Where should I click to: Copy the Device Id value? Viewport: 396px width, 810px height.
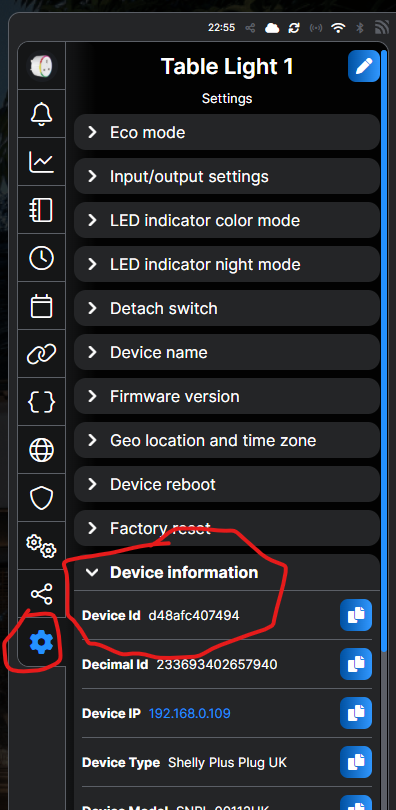(x=356, y=615)
